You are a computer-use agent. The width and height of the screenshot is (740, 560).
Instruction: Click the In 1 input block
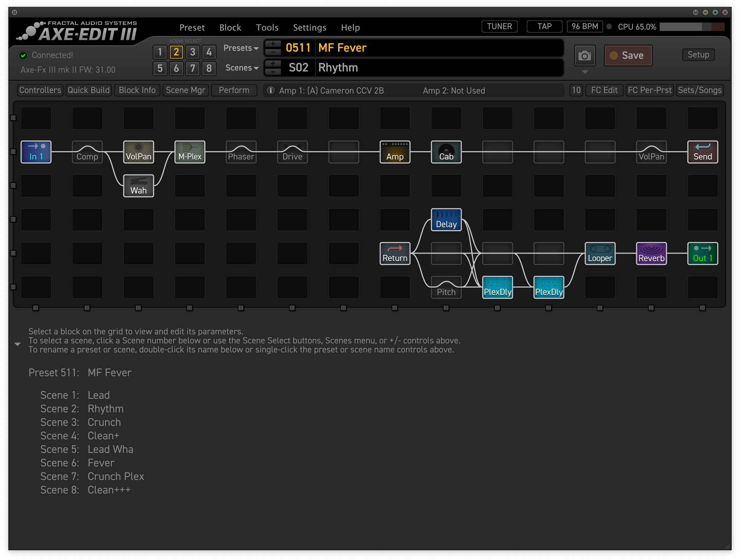click(x=36, y=152)
